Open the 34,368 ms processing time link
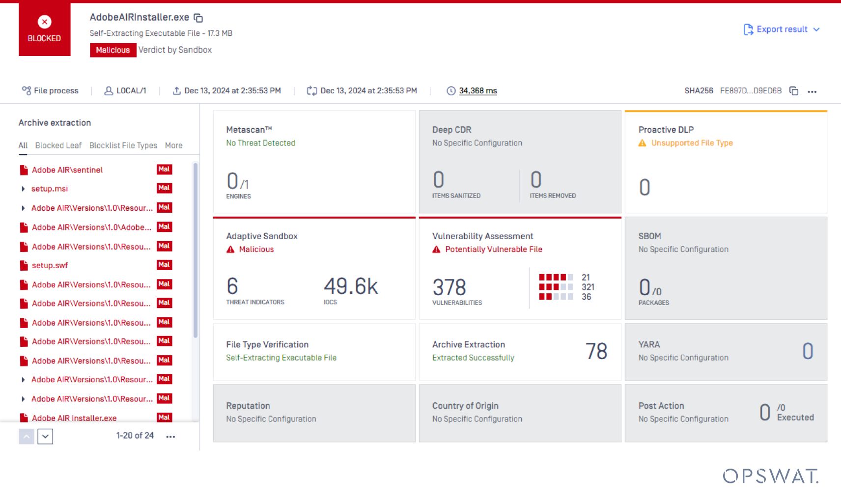 [x=477, y=91]
